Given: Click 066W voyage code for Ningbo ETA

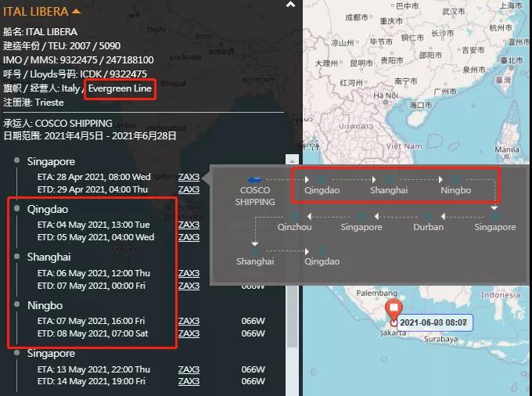Looking at the screenshot, I should tap(252, 321).
